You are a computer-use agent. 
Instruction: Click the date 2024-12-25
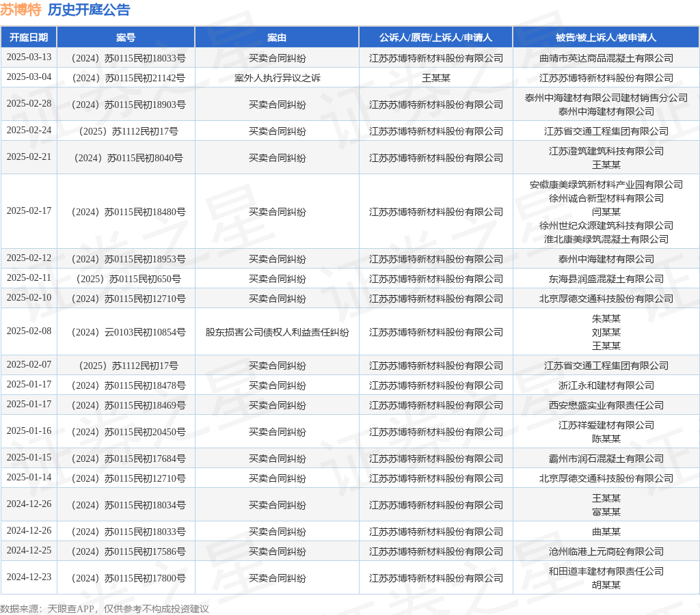pos(29,550)
